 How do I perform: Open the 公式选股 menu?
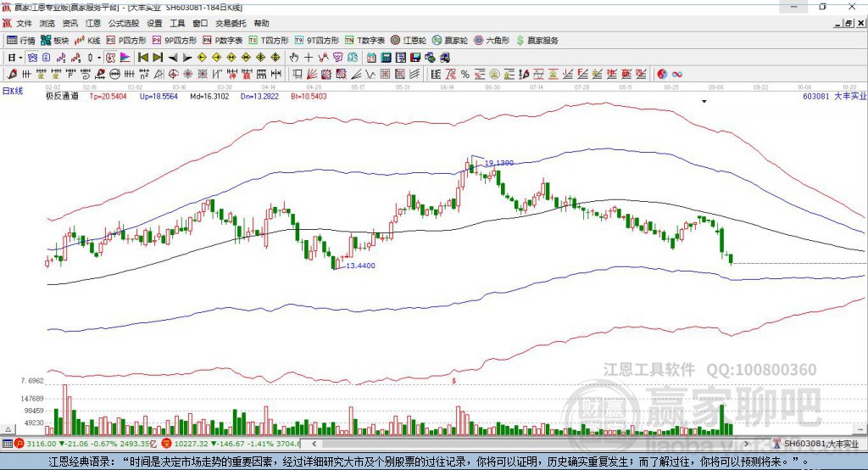tap(124, 23)
